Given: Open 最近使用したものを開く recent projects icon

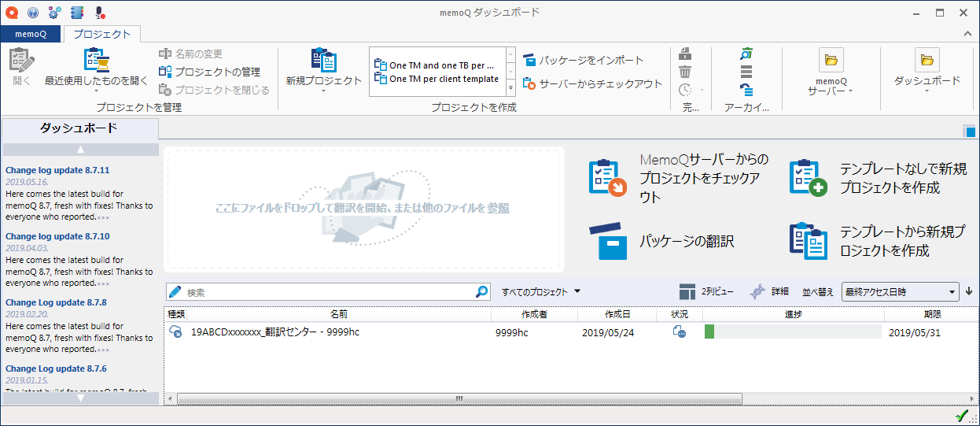Looking at the screenshot, I should point(96,61).
